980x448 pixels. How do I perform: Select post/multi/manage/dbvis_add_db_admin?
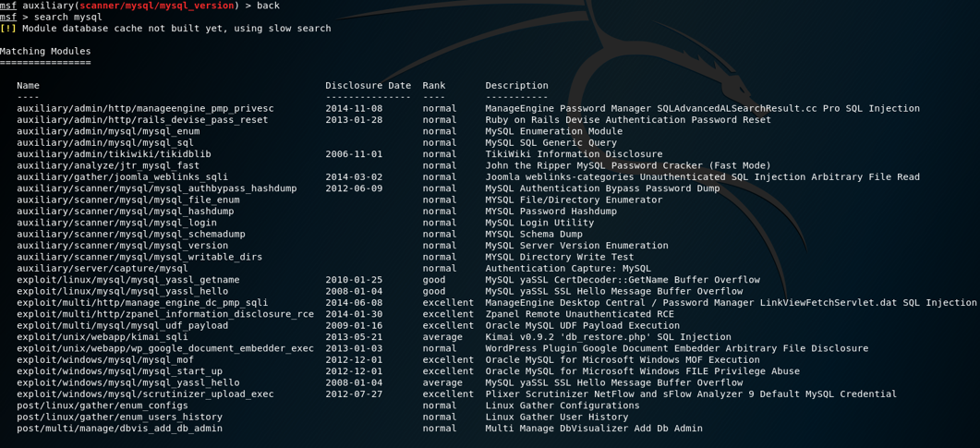click(x=119, y=429)
